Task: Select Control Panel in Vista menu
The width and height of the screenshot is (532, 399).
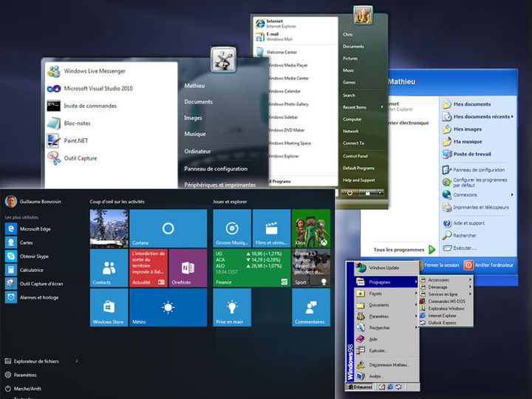Action: [x=356, y=156]
